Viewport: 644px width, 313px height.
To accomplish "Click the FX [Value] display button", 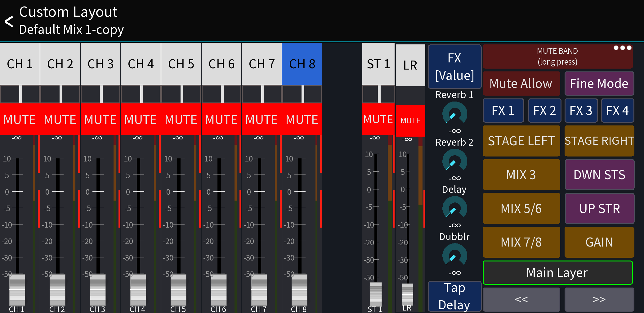I will [x=454, y=66].
